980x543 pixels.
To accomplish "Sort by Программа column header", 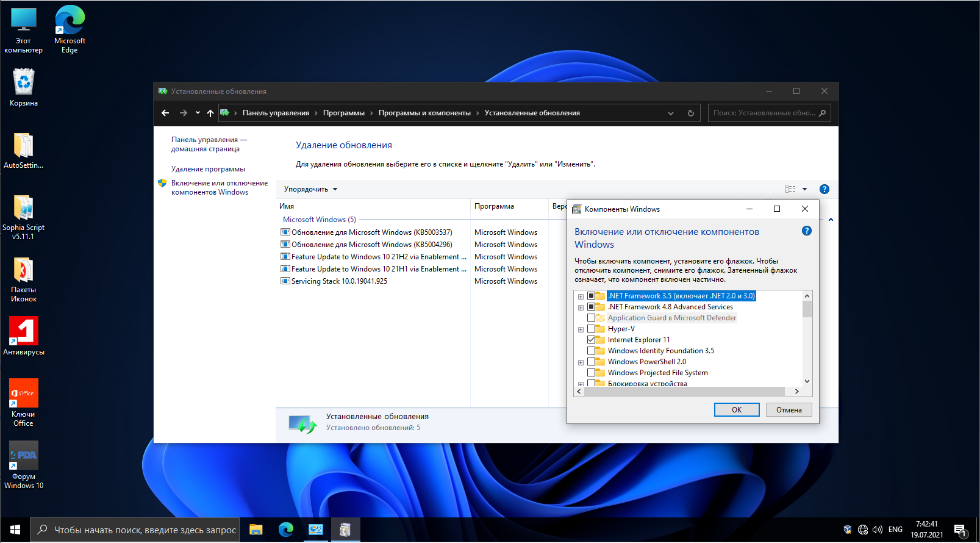I will coord(509,206).
